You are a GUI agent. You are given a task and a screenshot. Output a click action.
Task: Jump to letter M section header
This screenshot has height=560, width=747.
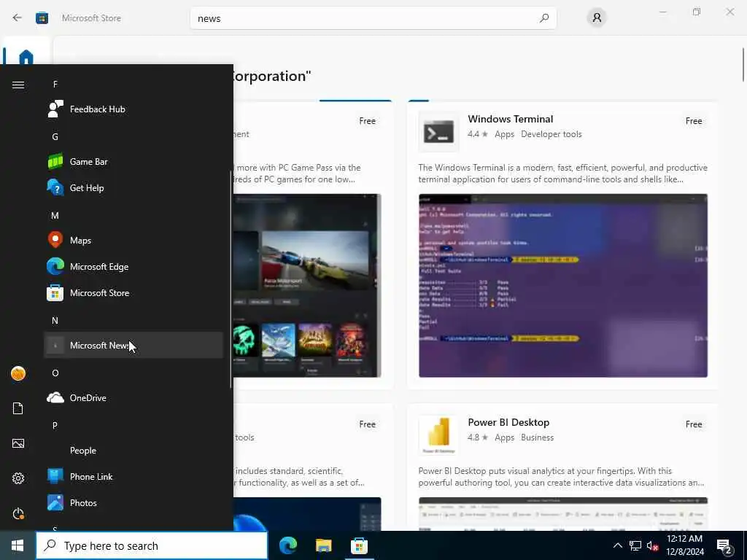click(x=55, y=215)
